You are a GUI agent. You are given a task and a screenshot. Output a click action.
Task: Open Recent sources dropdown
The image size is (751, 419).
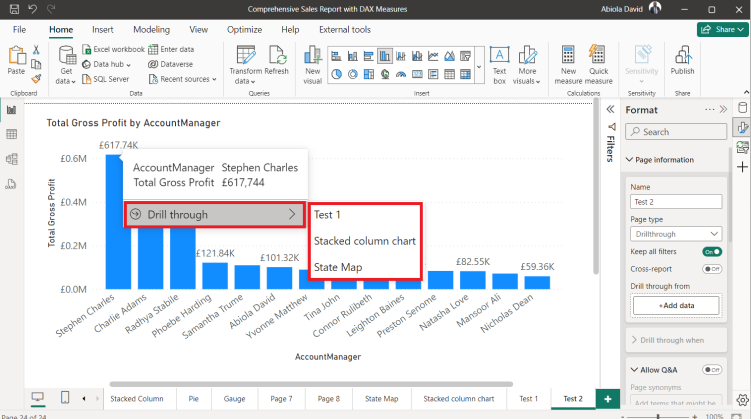point(182,79)
